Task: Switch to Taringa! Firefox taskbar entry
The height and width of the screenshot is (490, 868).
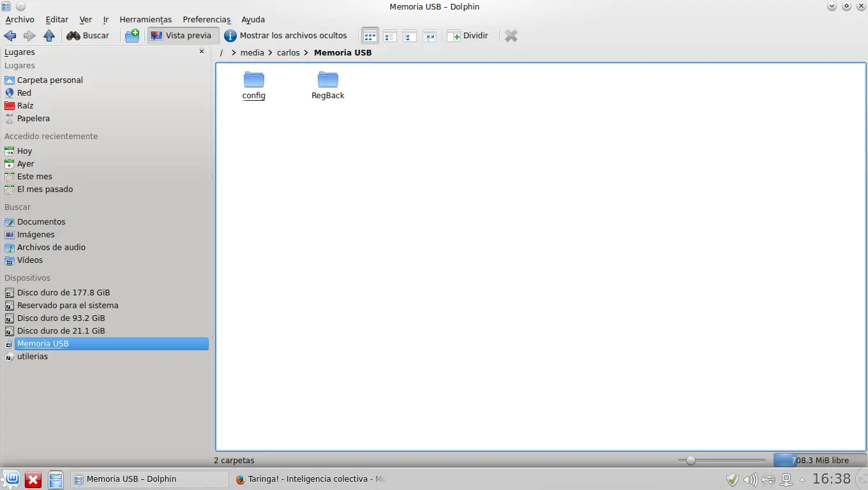Action: pos(311,479)
